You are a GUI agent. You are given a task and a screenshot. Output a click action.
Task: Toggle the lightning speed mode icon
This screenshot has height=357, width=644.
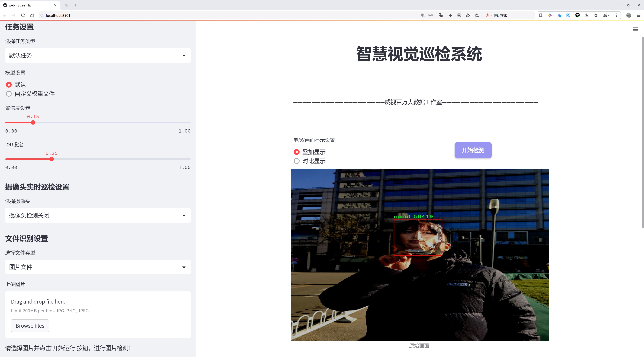click(450, 15)
